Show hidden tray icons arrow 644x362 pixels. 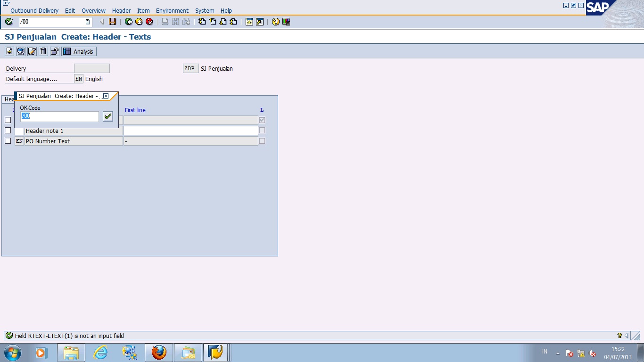click(x=558, y=353)
